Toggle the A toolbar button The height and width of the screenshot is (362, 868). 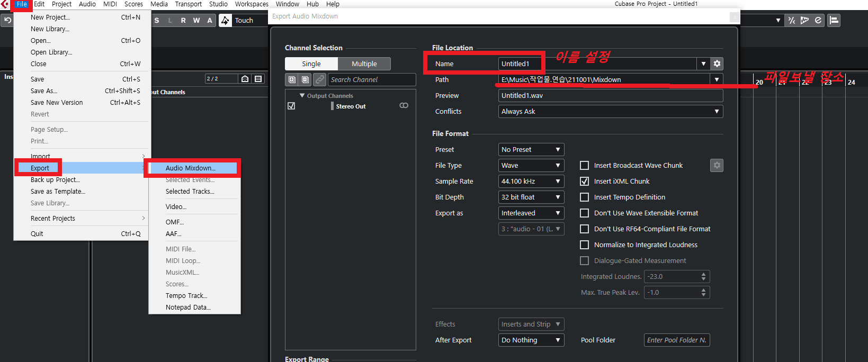[x=210, y=20]
